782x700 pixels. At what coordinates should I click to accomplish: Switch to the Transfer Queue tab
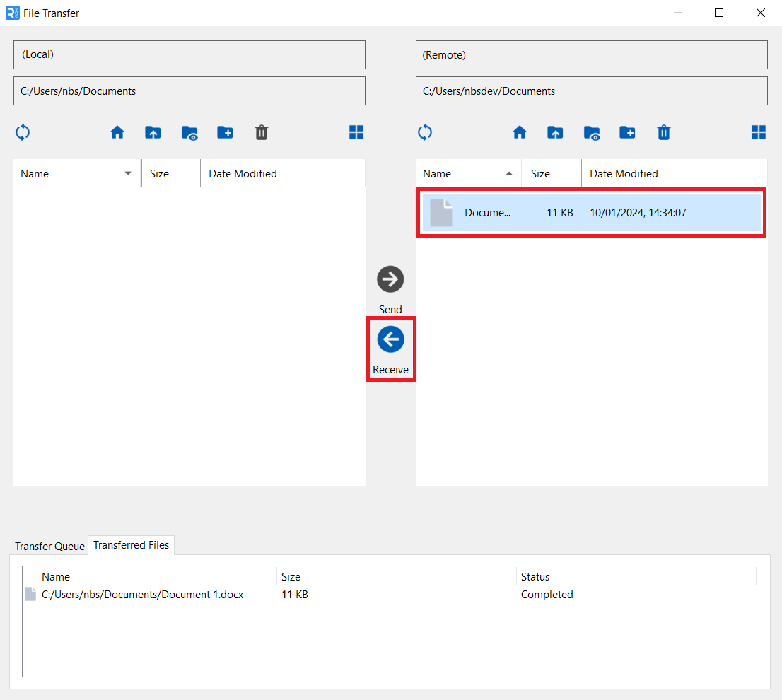[49, 545]
